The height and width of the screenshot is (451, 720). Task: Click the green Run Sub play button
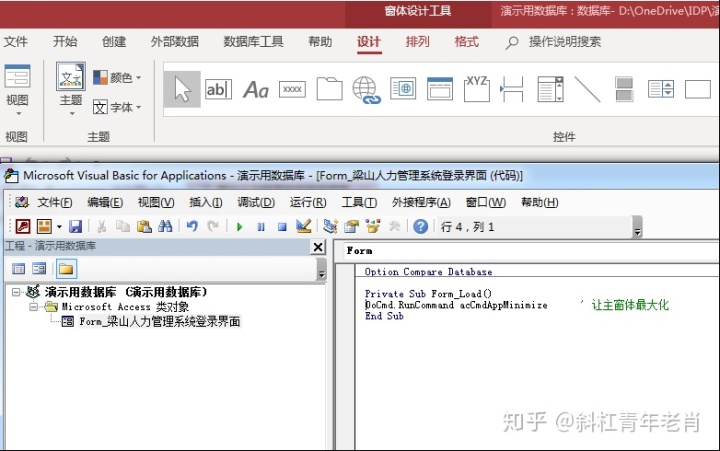pos(239,227)
